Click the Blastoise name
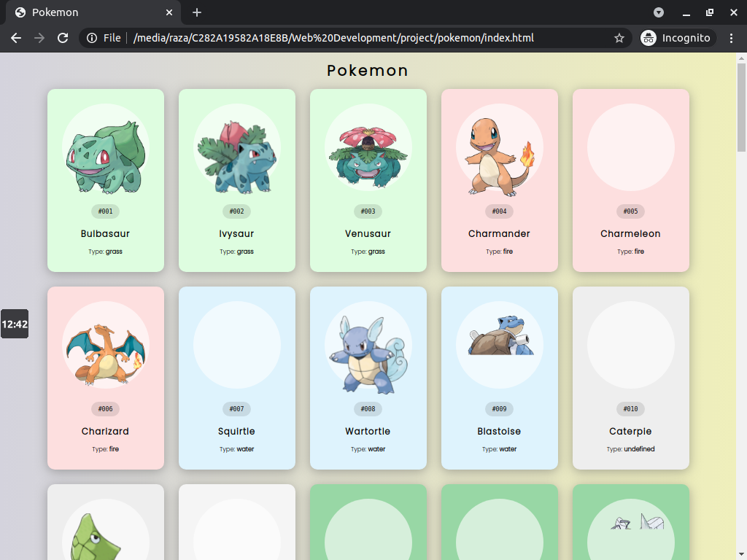Viewport: 747px width, 560px height. pyautogui.click(x=499, y=432)
